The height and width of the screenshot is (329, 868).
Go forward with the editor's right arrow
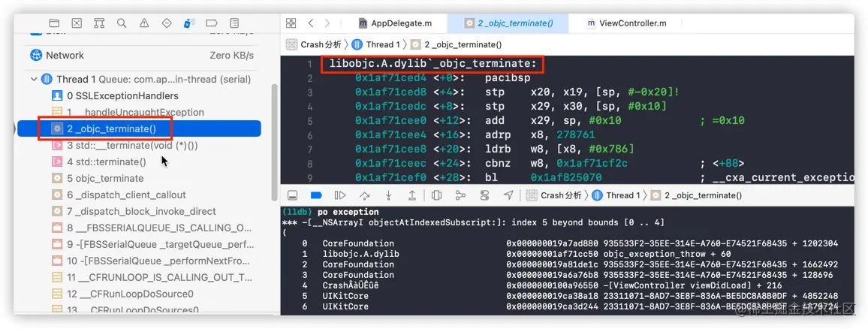(x=327, y=23)
